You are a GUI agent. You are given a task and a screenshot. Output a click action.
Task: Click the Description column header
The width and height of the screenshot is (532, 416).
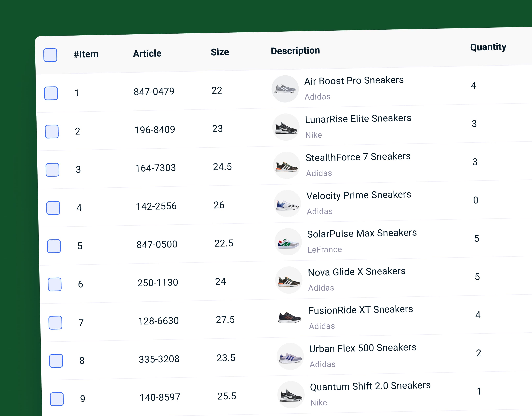click(295, 51)
